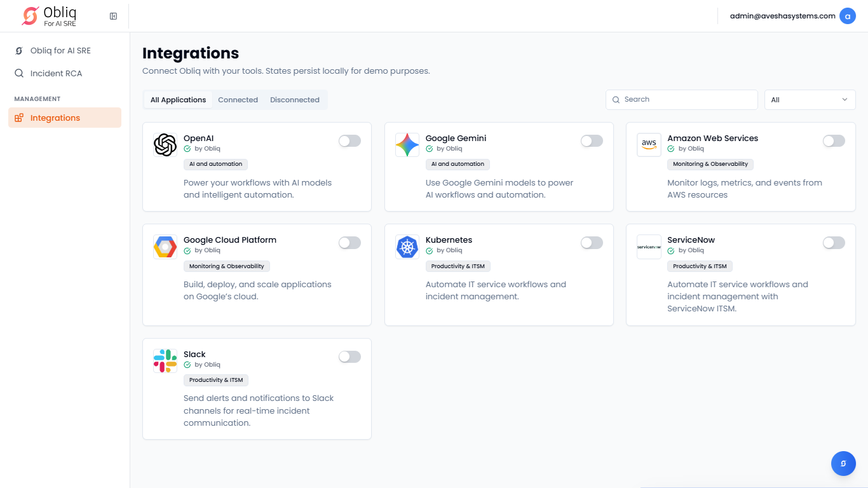Click the Slack logo icon
The image size is (868, 488).
coord(165,361)
